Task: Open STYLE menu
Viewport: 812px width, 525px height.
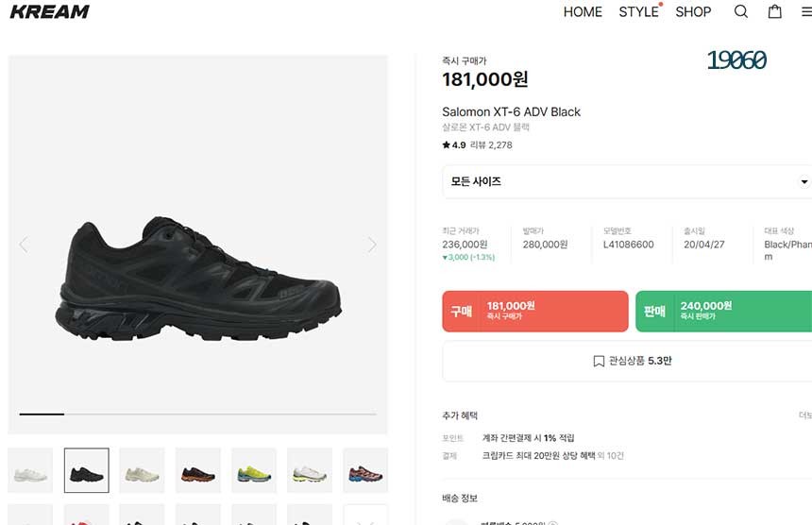Action: [638, 12]
